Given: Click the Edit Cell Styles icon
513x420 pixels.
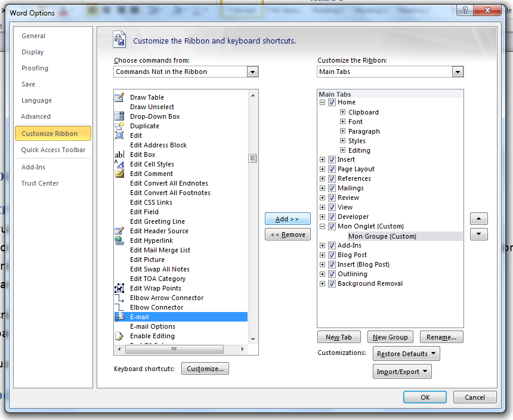Looking at the screenshot, I should pos(119,164).
